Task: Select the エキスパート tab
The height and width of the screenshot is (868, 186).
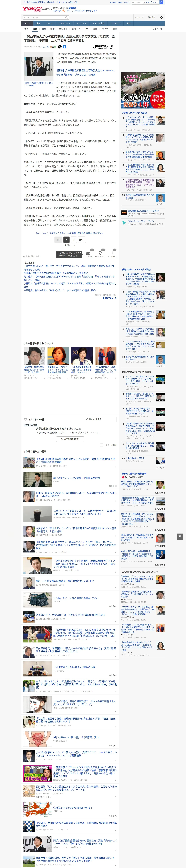Action: pos(64,23)
